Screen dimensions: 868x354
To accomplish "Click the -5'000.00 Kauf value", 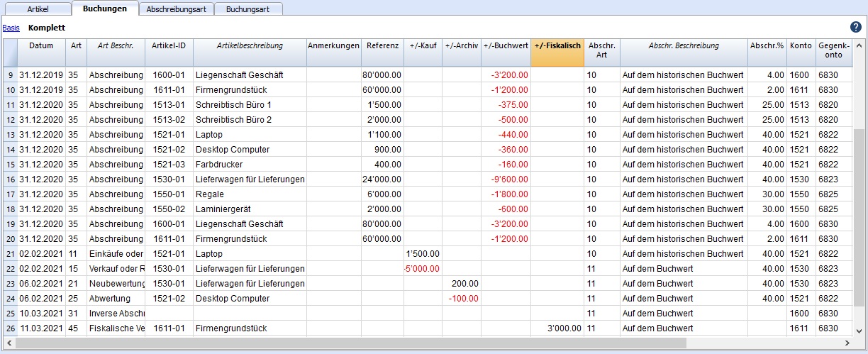I will [x=423, y=268].
